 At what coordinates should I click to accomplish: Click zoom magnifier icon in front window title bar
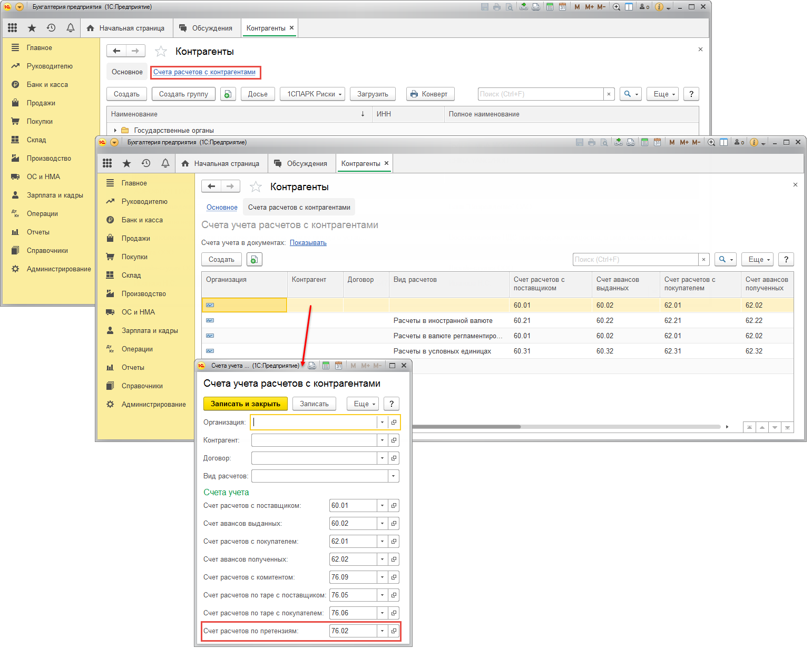point(711,142)
